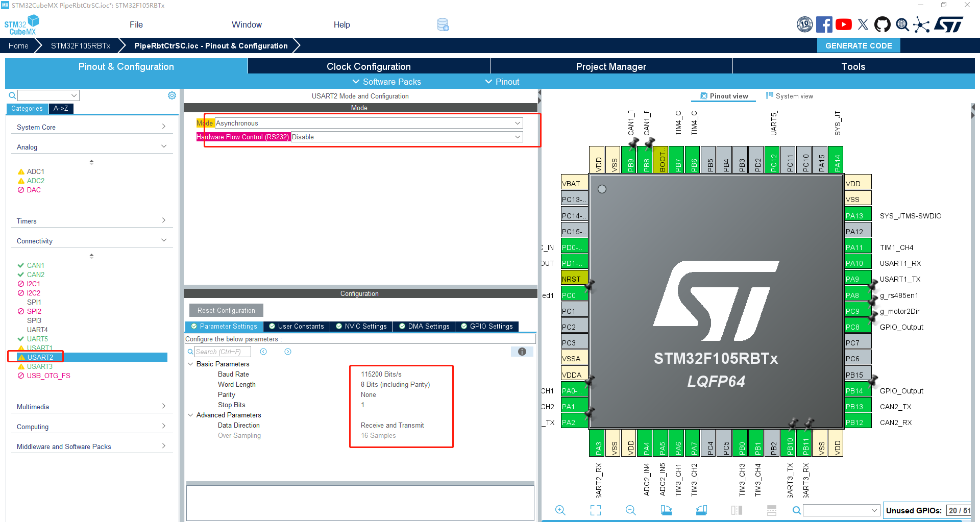Click the GENERATE CODE button

pyautogui.click(x=859, y=45)
